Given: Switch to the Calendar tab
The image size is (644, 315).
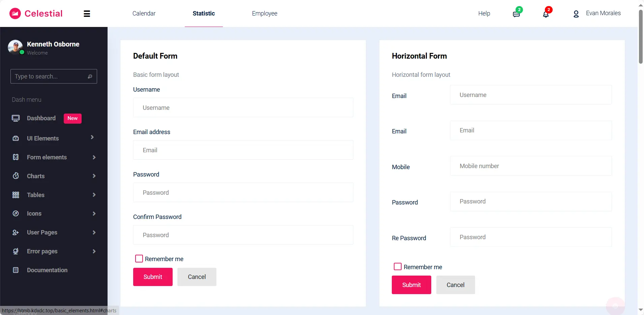Looking at the screenshot, I should pyautogui.click(x=144, y=13).
